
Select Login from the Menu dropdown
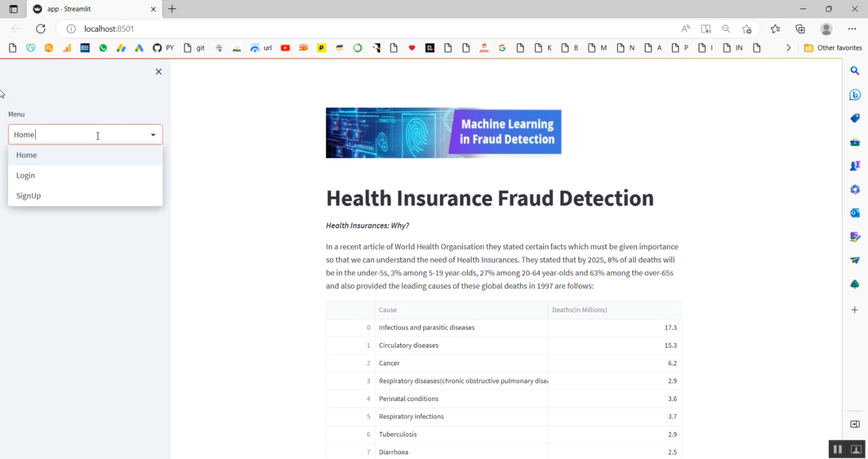[25, 175]
